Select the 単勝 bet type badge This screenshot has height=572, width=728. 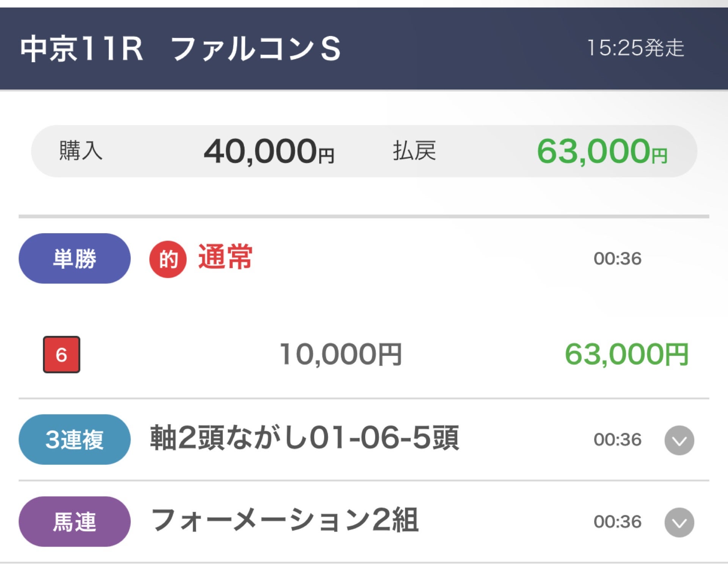(74, 259)
